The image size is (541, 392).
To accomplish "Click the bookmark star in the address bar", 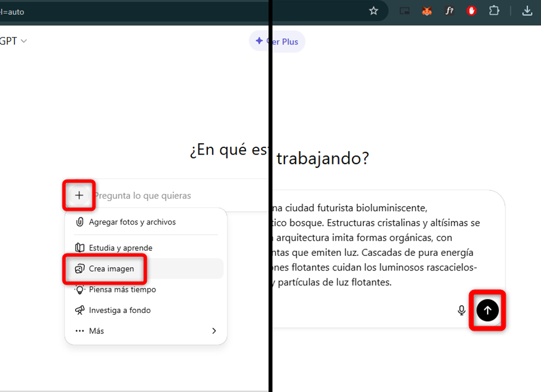I will coord(373,10).
